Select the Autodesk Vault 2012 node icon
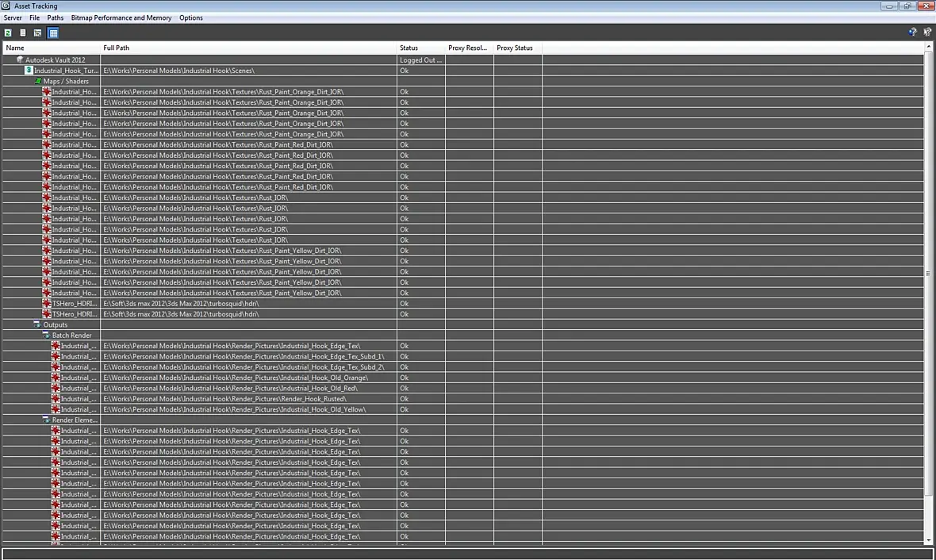Image resolution: width=936 pixels, height=560 pixels. point(20,59)
